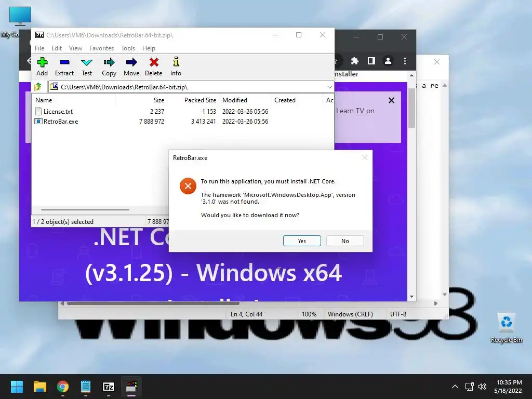The width and height of the screenshot is (532, 399).
Task: Click the 7-Zip address path field
Action: coord(191,87)
